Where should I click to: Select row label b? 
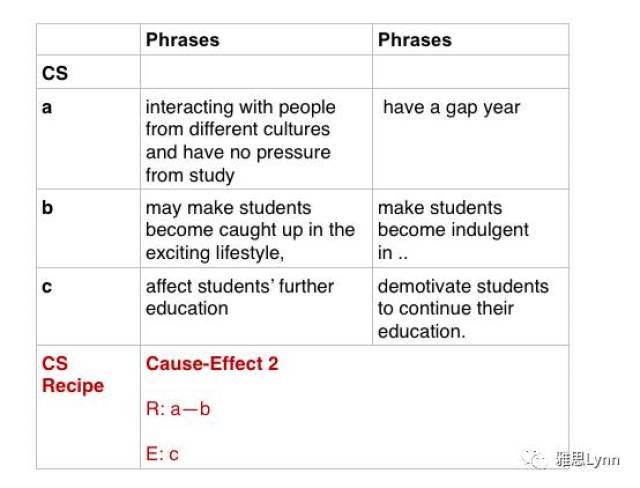tap(47, 208)
